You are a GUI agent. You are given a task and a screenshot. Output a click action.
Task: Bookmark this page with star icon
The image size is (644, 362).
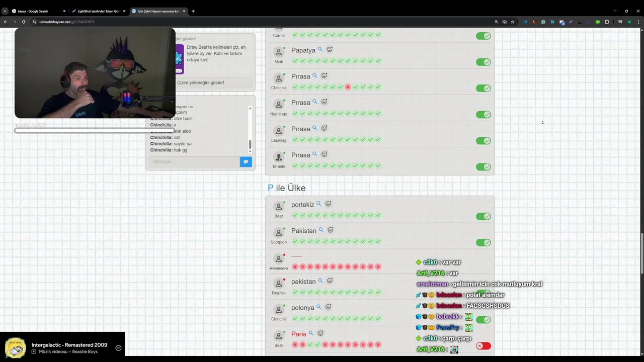tap(513, 22)
